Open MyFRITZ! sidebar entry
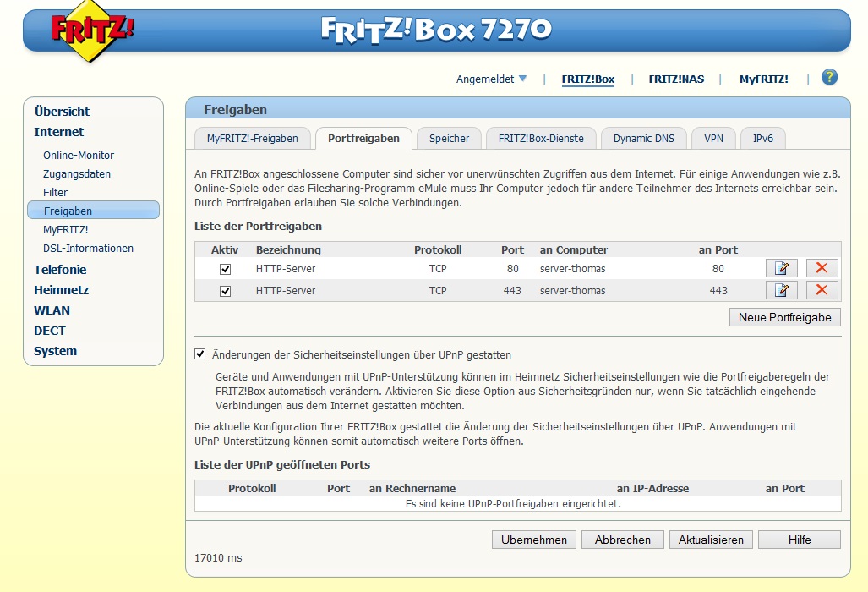Screen dimensions: 868x592 tap(65, 229)
